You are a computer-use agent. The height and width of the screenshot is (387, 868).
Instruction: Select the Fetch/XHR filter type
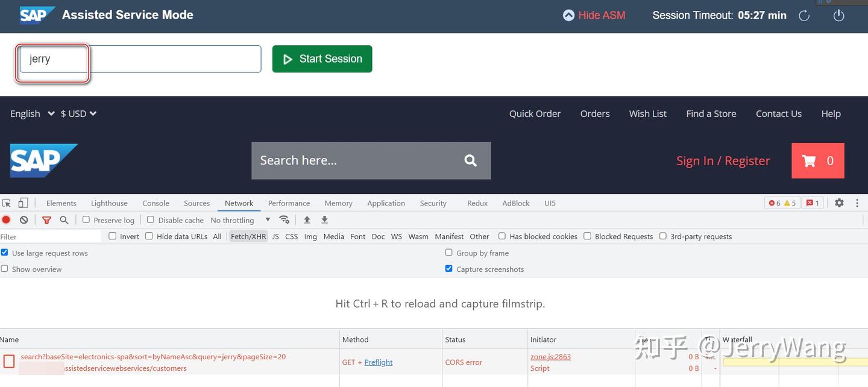248,236
